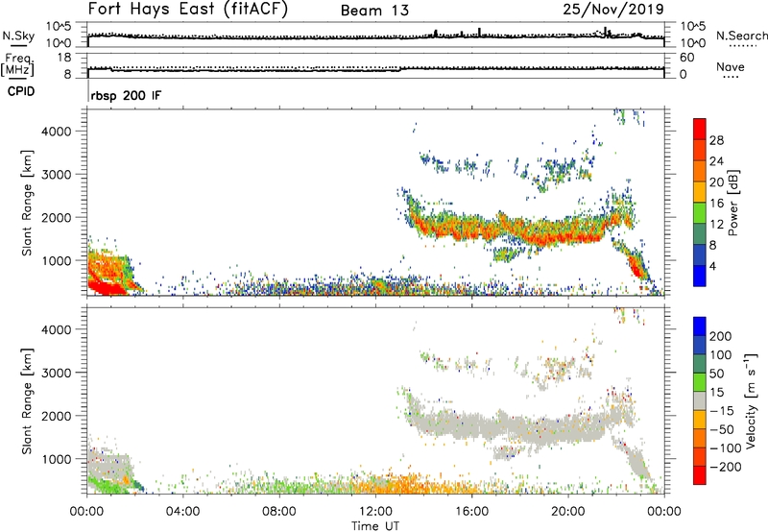Click the '12:00' time tick label
The height and width of the screenshot is (532, 768).
(375, 511)
